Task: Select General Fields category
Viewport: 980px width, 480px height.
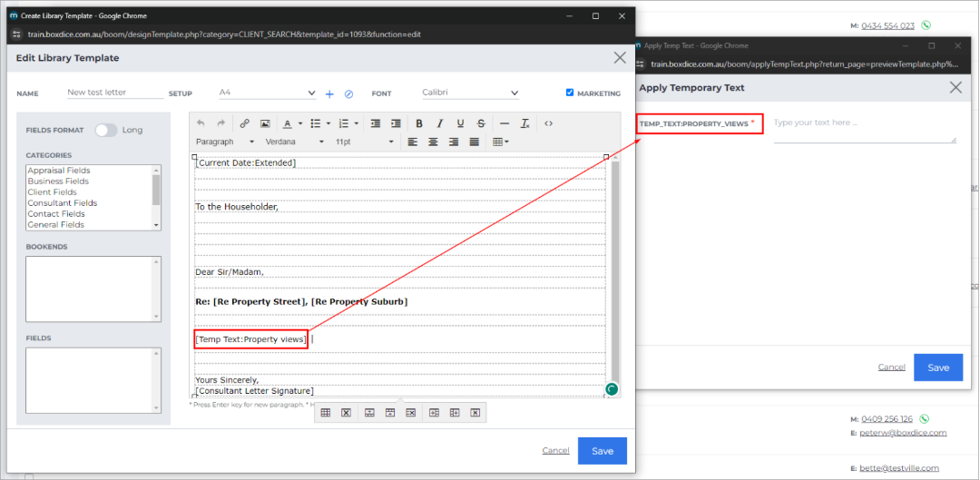Action: pos(55,224)
